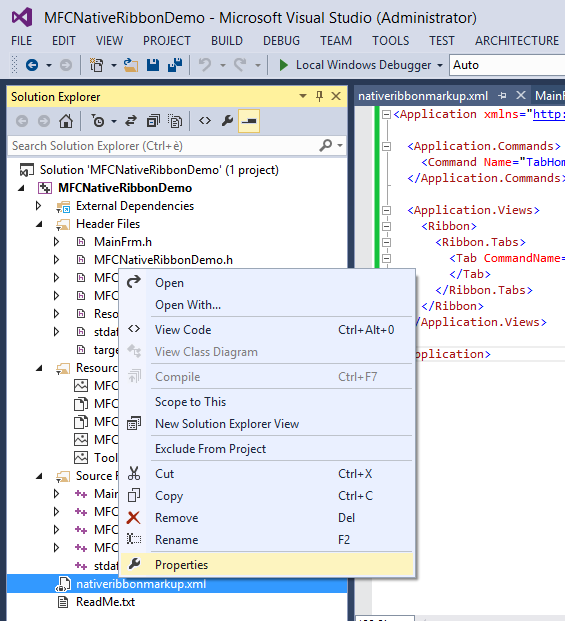Click the New Project toolbar icon
The width and height of the screenshot is (565, 621).
pos(96,65)
